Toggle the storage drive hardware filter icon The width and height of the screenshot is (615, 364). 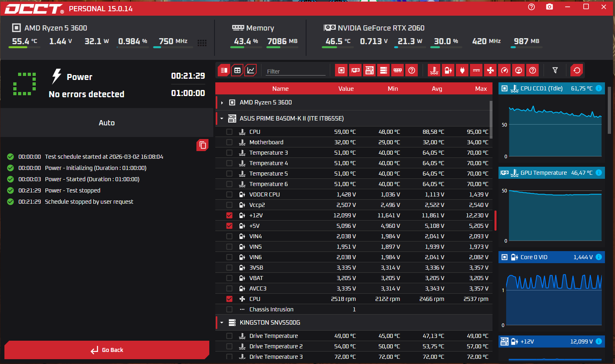(x=384, y=70)
